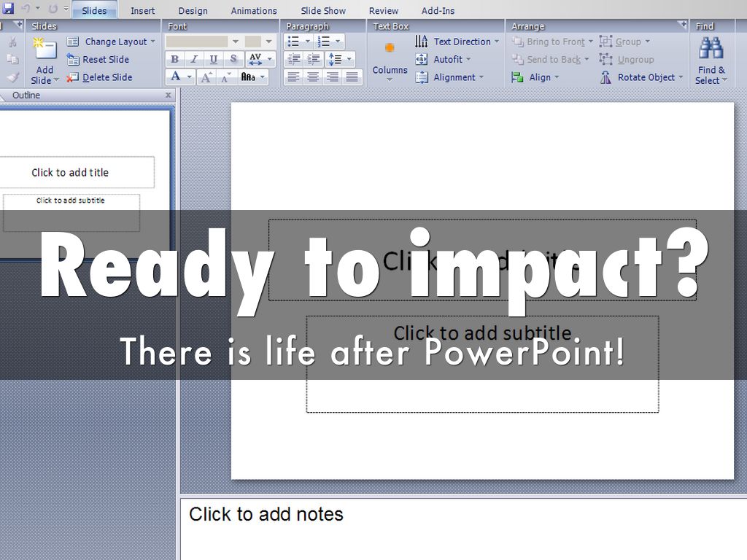Open the Rotate Object dropdown
747x560 pixels.
[645, 77]
